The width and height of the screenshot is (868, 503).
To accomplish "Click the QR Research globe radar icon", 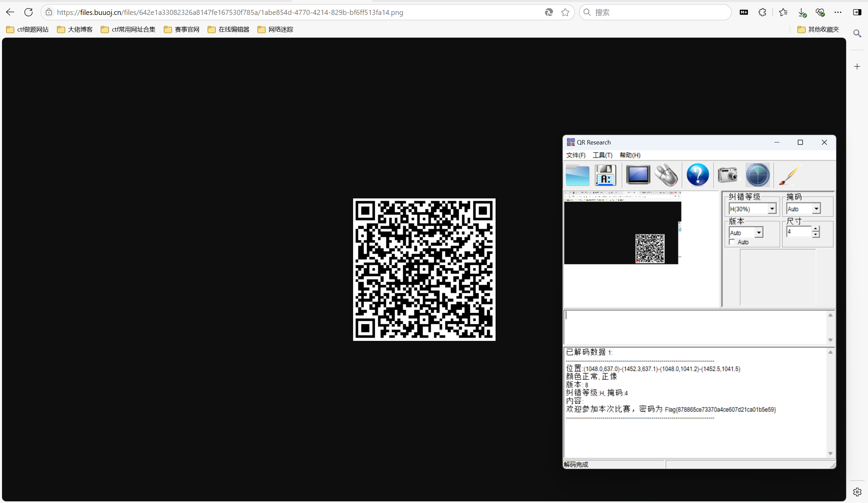I will coord(757,175).
